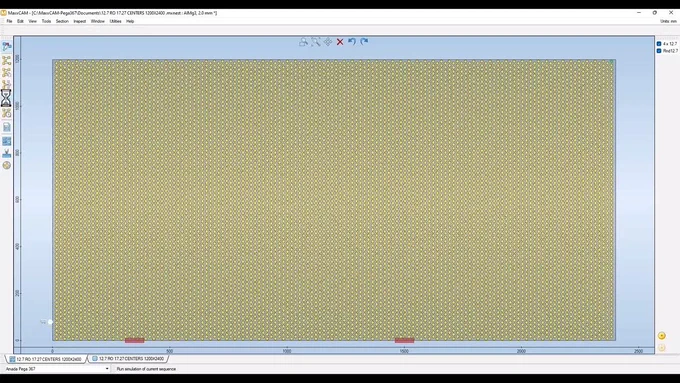Viewport: 680px width, 383px height.
Task: Click the redo arrow icon
Action: click(364, 42)
